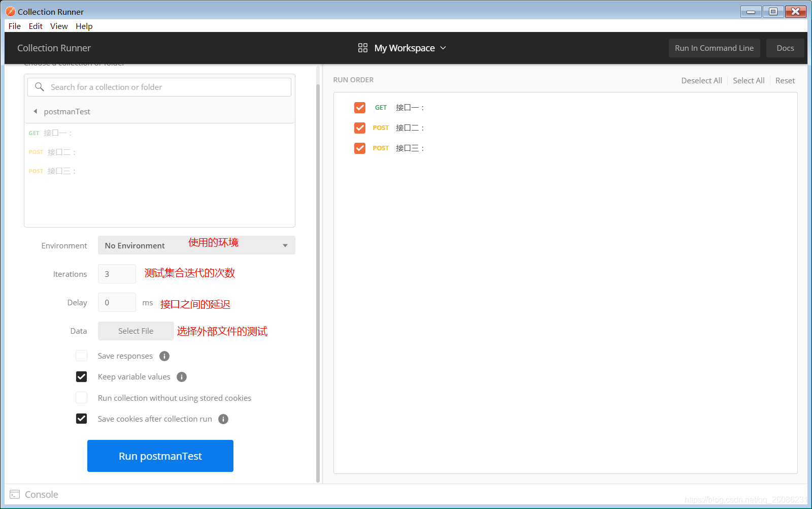
Task: Click Reset in run order
Action: (x=785, y=80)
